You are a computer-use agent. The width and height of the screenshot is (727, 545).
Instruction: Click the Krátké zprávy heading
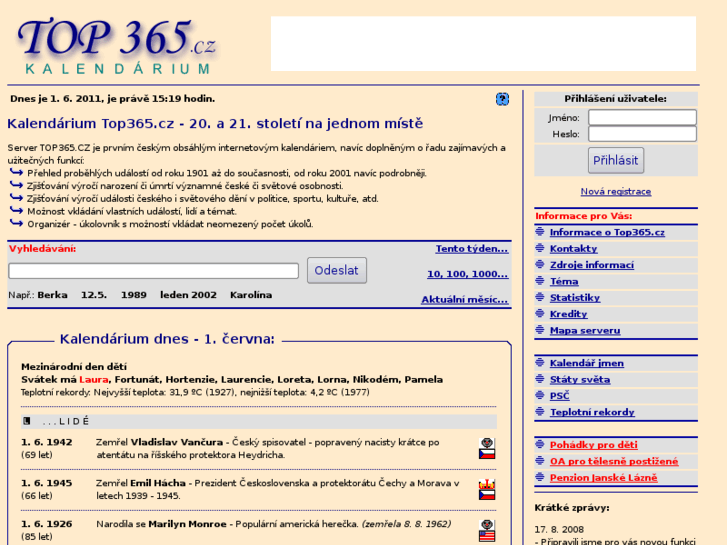572,508
